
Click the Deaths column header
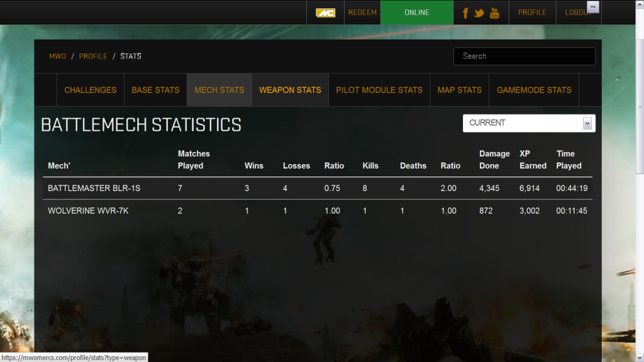[x=413, y=166]
